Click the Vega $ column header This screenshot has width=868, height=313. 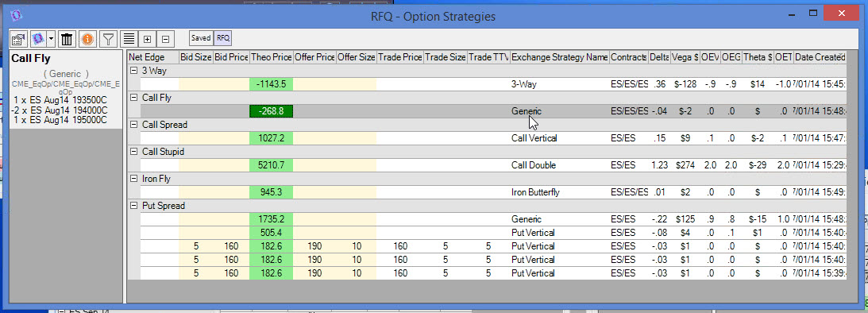coord(685,57)
